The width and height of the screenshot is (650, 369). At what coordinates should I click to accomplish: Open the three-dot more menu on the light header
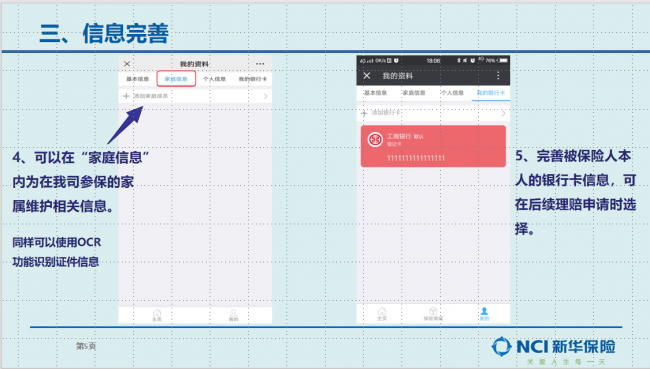tap(260, 64)
